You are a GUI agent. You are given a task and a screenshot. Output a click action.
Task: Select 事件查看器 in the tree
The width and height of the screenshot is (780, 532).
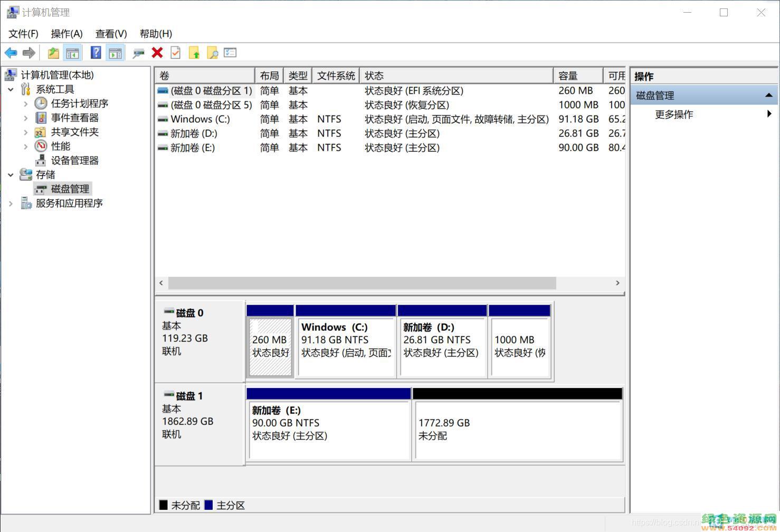pos(75,118)
